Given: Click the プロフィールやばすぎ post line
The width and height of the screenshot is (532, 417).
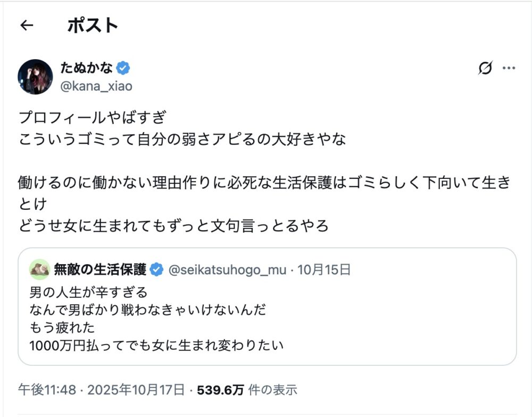Looking at the screenshot, I should (93, 117).
